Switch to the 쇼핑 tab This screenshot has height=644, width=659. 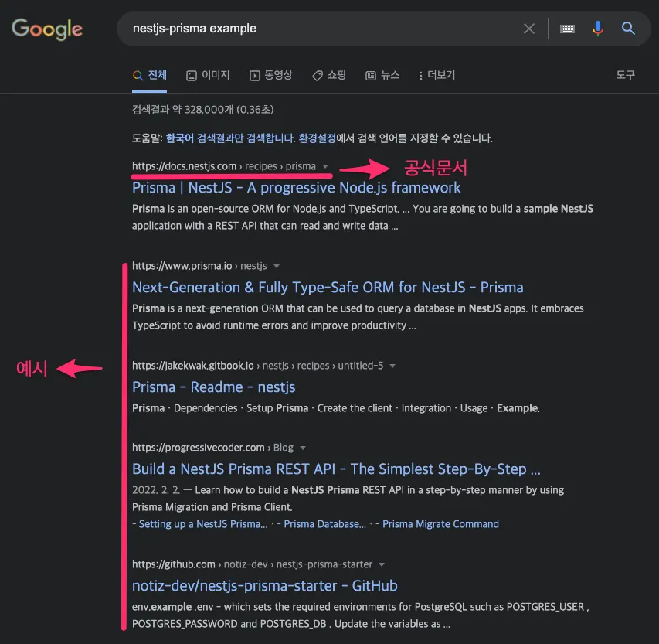point(329,75)
